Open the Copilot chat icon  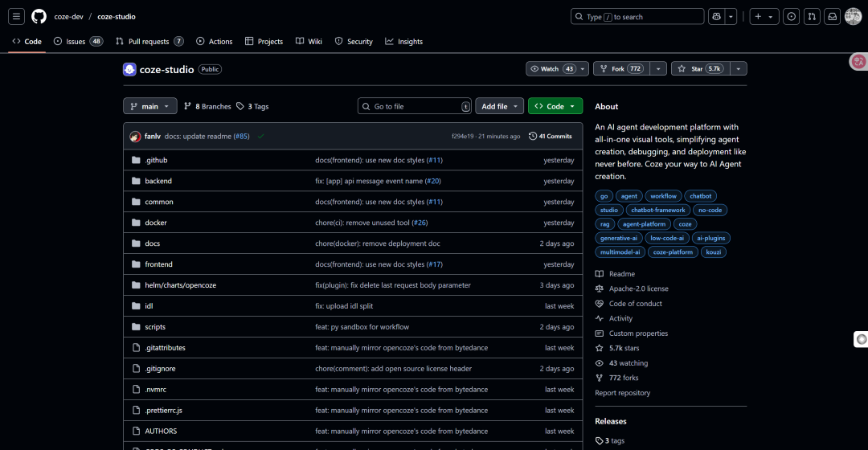[717, 16]
